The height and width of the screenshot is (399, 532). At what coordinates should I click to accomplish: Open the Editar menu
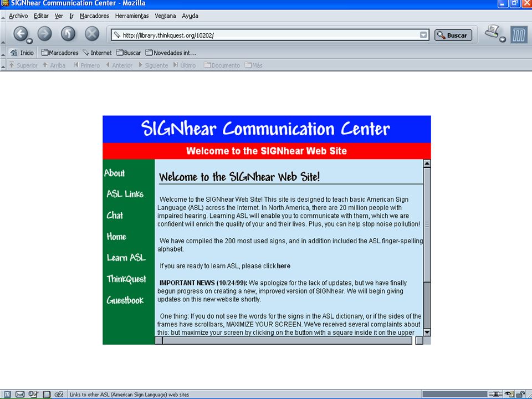coord(41,16)
